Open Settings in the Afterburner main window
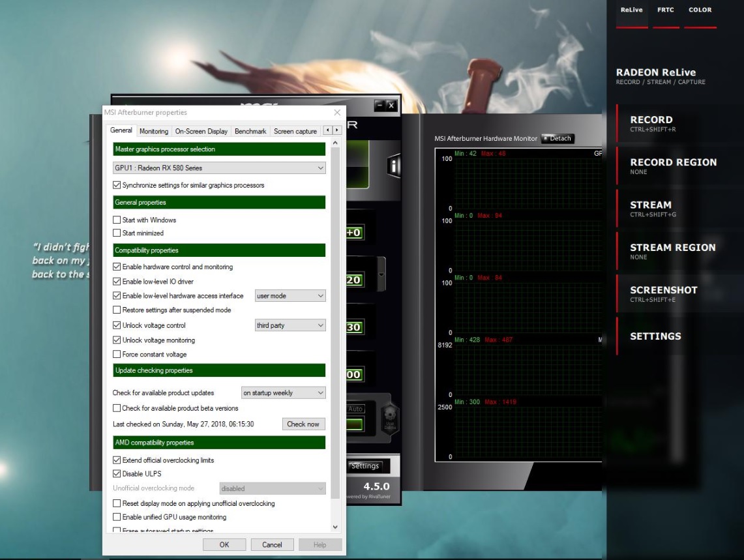 [x=368, y=466]
